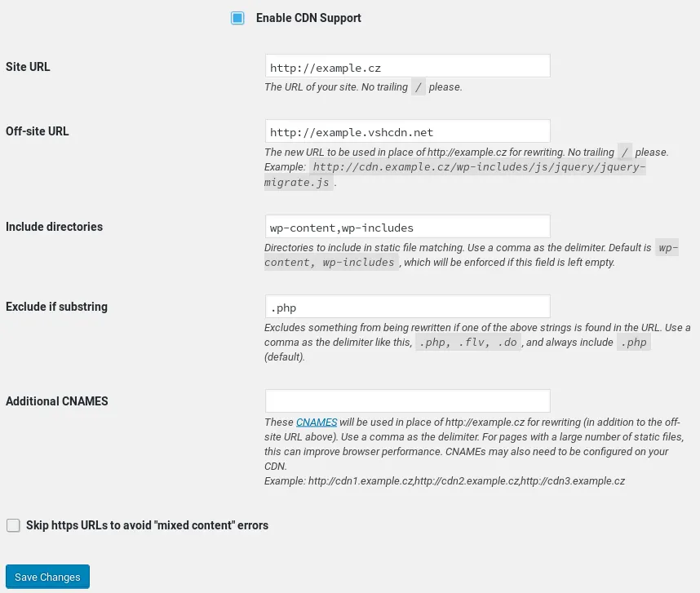The height and width of the screenshot is (593, 700).
Task: Click the cdn1.example.cz example text line
Action: [445, 481]
